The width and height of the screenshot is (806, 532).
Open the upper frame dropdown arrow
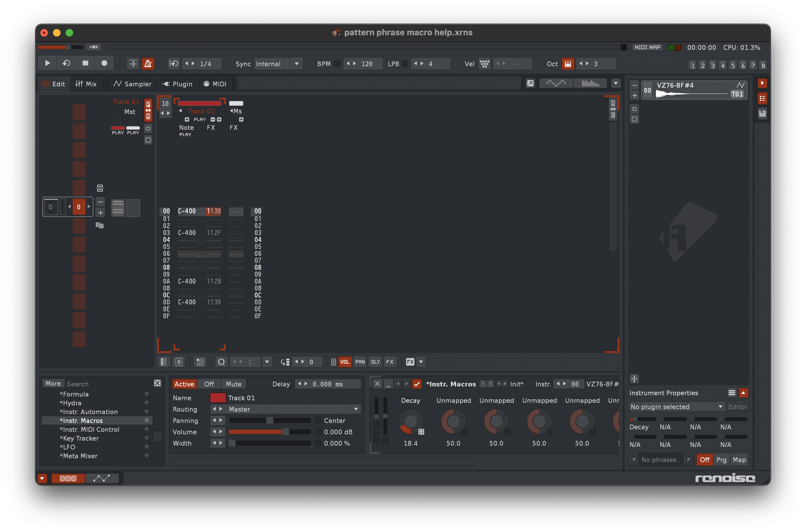[x=616, y=84]
